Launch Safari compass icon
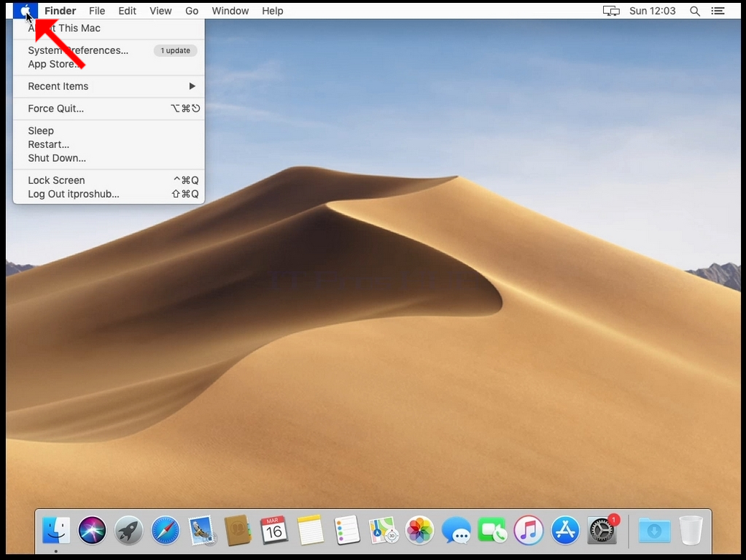746x560 pixels. pyautogui.click(x=165, y=530)
